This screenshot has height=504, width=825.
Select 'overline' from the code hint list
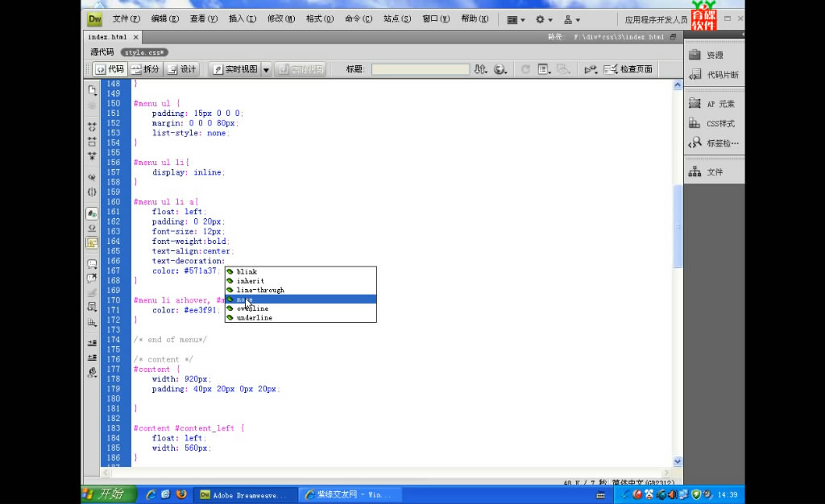coord(301,308)
